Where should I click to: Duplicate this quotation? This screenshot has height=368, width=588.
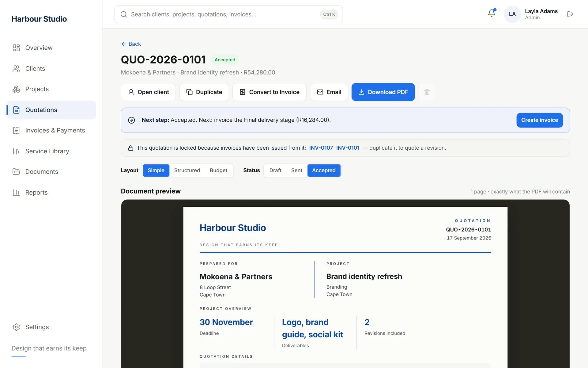tap(204, 92)
